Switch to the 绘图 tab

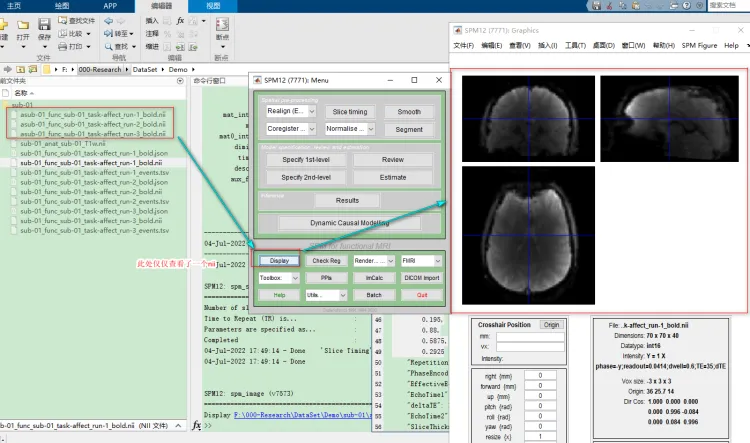click(62, 6)
